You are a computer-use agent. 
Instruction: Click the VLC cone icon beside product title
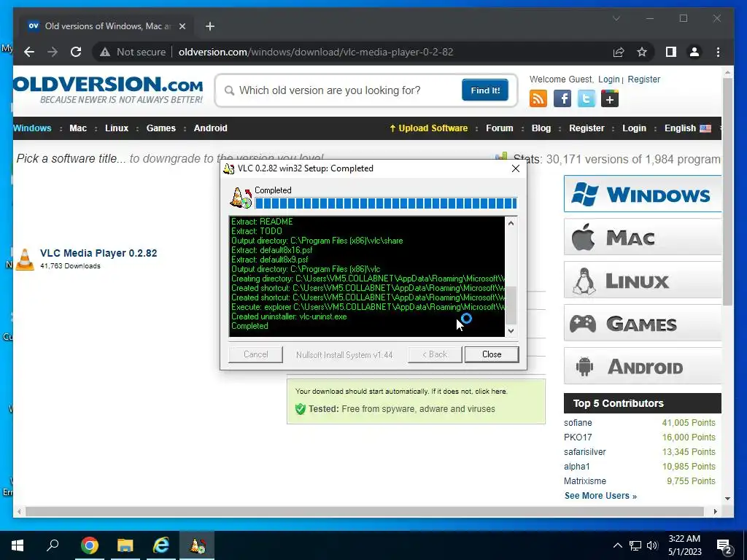tap(24, 259)
